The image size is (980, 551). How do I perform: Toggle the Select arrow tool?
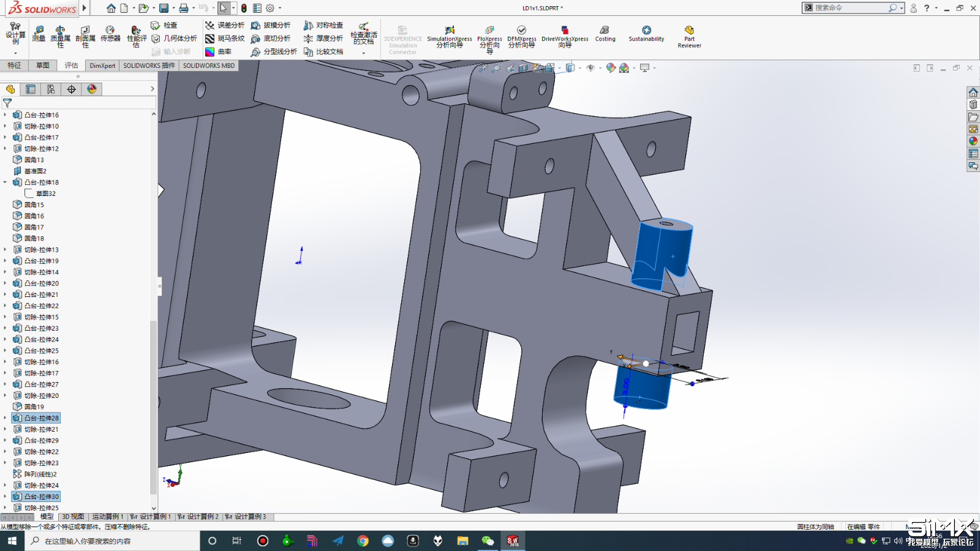(x=224, y=8)
